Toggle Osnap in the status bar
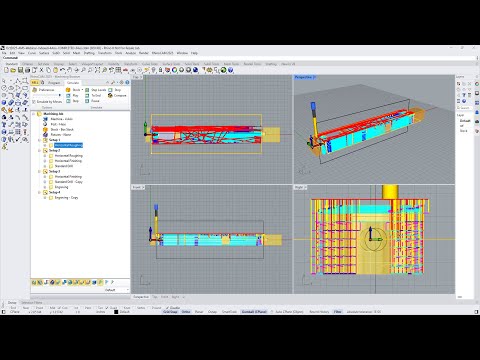The width and height of the screenshot is (480, 360). tap(212, 312)
